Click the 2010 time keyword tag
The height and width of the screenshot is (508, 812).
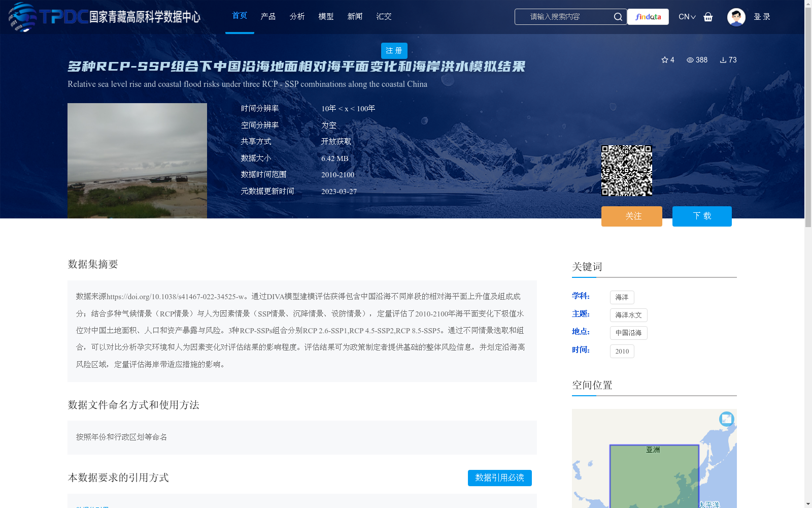click(622, 352)
